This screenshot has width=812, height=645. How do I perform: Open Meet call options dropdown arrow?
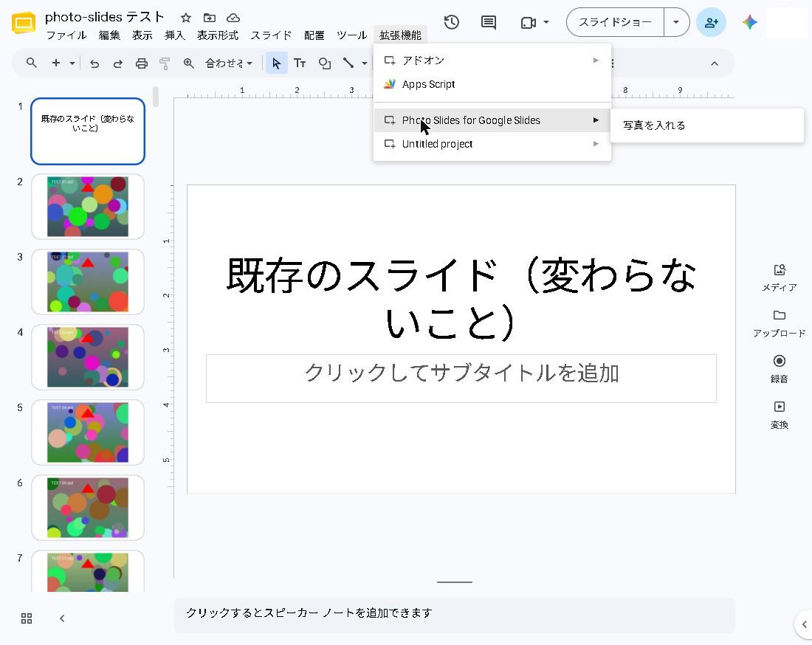coord(546,22)
